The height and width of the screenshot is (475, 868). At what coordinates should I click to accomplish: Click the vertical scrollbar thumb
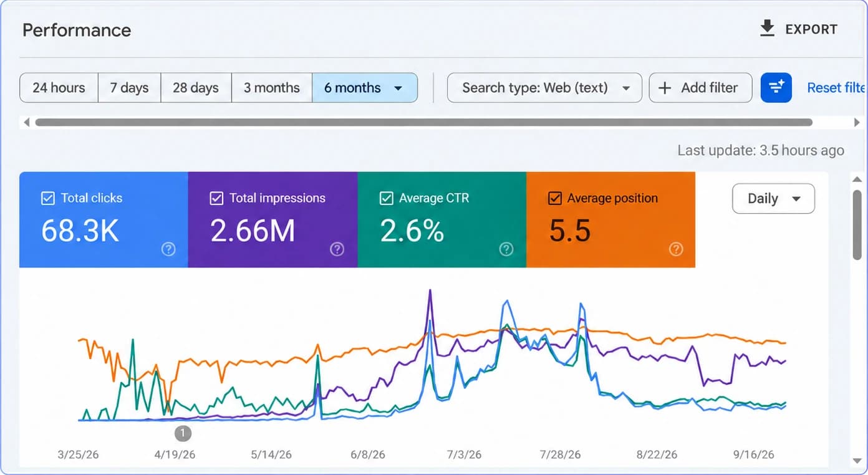(857, 224)
